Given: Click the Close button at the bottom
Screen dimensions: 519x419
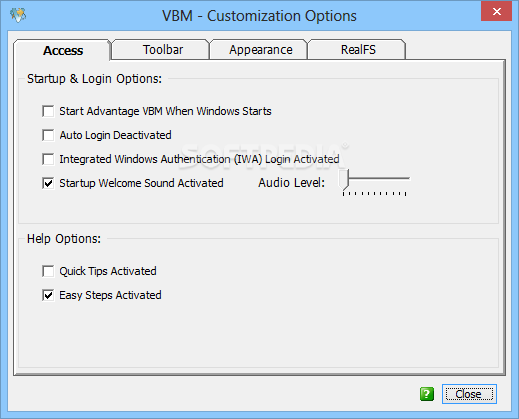Looking at the screenshot, I should pos(469,394).
